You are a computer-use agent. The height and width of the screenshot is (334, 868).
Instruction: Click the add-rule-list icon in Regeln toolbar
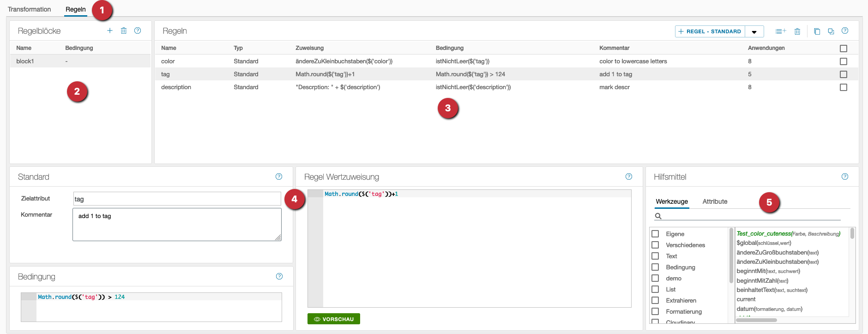(780, 31)
